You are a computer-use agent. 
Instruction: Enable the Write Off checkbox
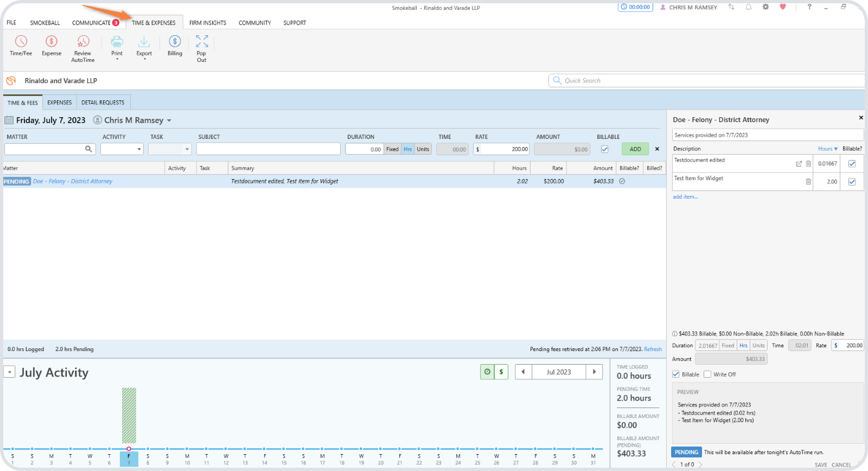707,374
